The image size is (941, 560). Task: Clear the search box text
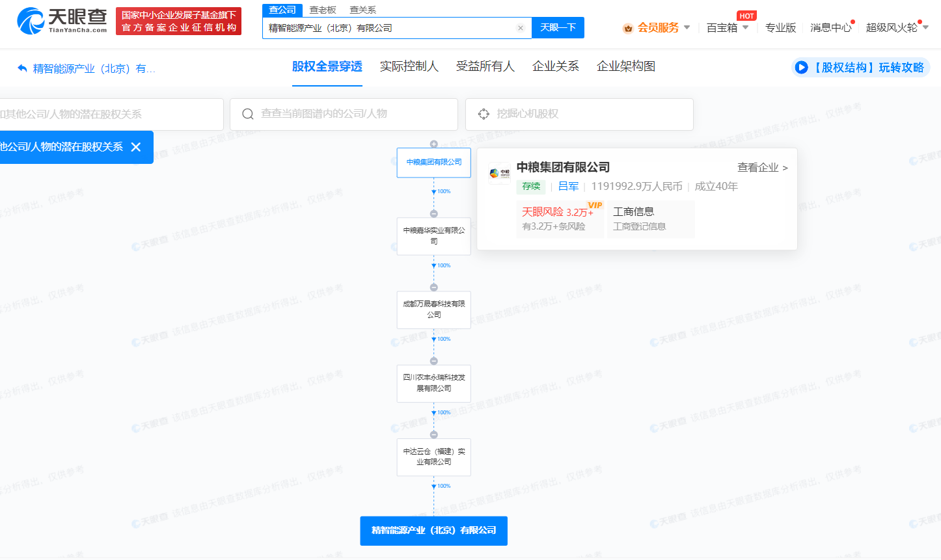pyautogui.click(x=521, y=28)
